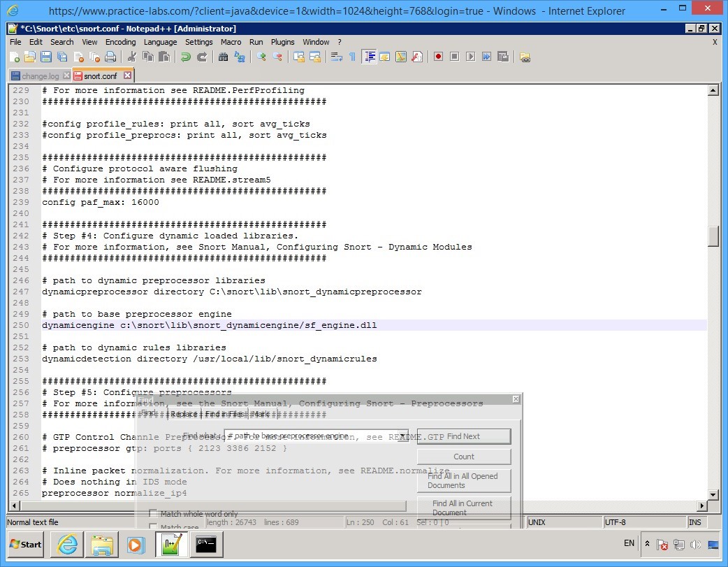Click the Count button
Viewport: 728px width, 567px height.
[x=463, y=457]
